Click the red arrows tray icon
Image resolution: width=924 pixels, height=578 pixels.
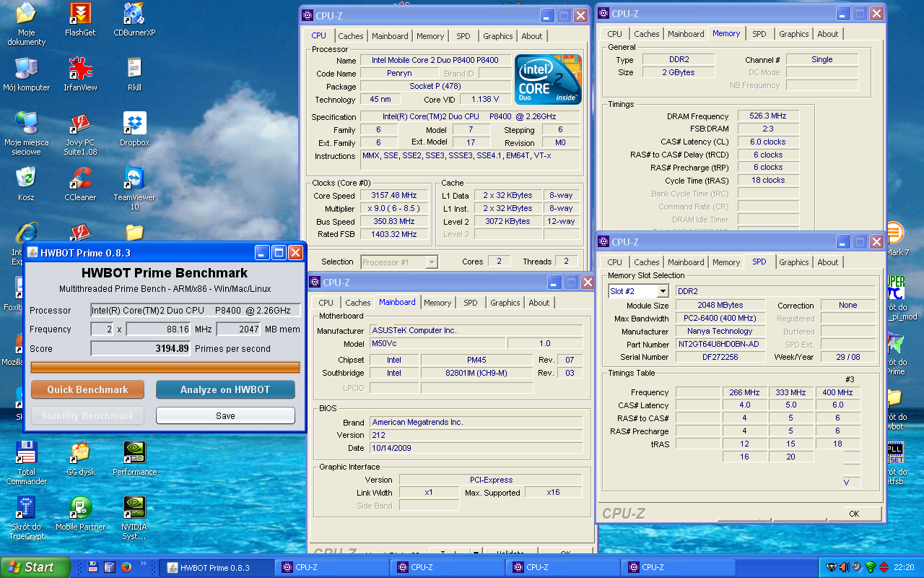(x=884, y=567)
